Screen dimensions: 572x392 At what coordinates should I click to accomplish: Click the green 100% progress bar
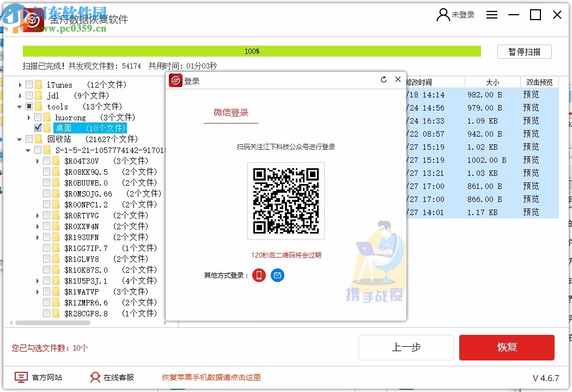[252, 51]
